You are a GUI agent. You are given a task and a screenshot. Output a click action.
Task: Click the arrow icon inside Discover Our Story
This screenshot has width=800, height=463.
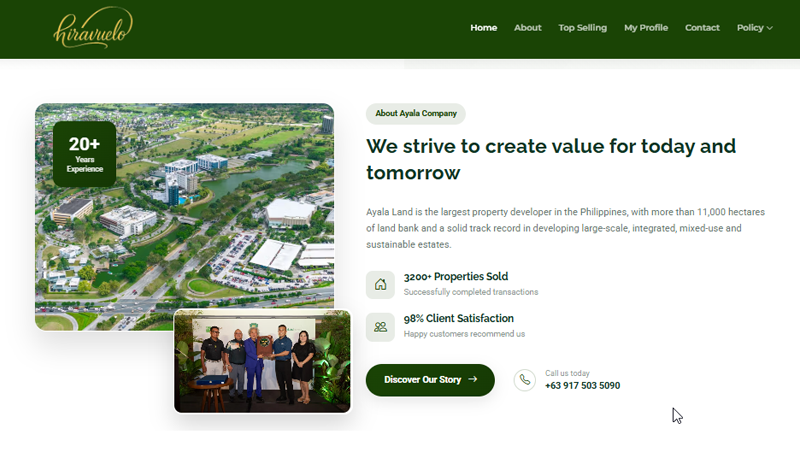point(473,380)
